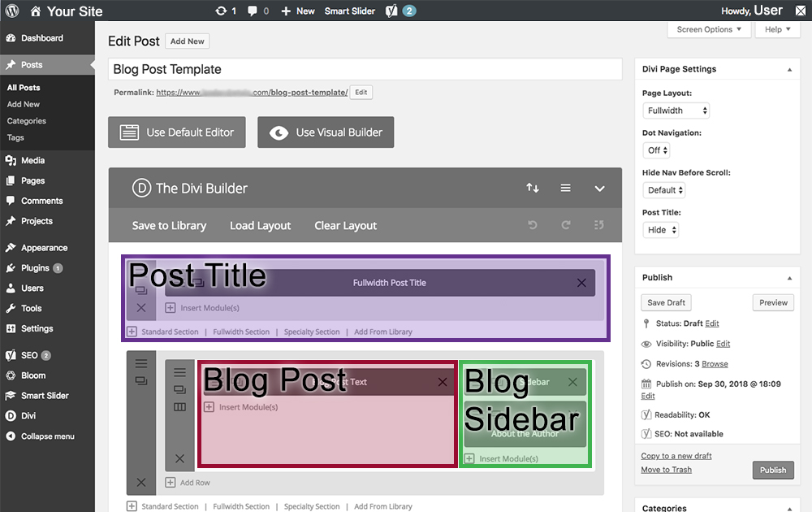Change column structure of the row
Image resolution: width=812 pixels, height=512 pixels.
(x=179, y=407)
